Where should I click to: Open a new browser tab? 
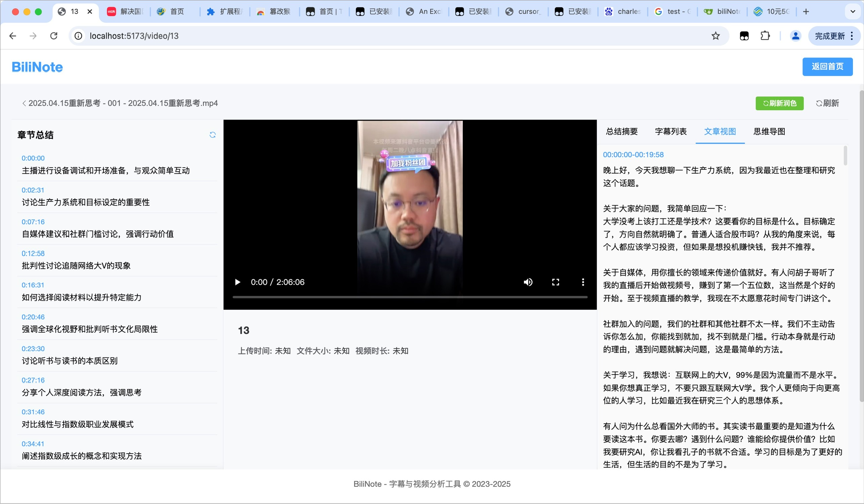(x=806, y=12)
